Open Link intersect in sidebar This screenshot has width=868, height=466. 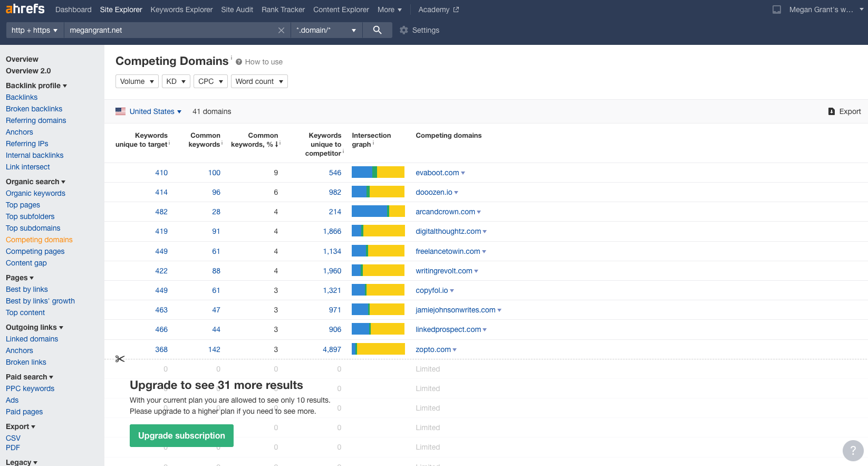[x=28, y=167]
